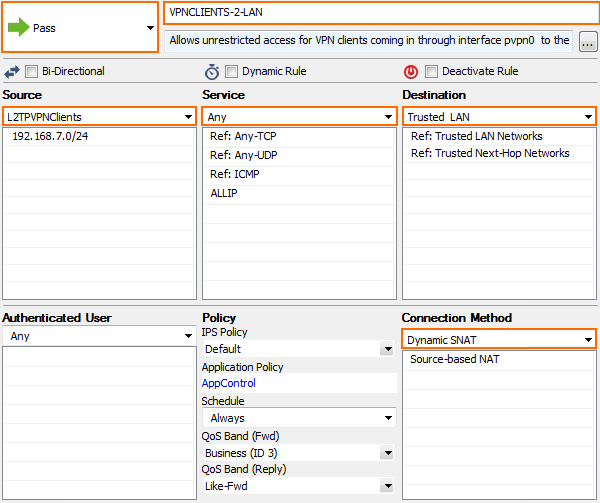Click the green Pass arrow icon
The image size is (600, 503).
click(19, 28)
